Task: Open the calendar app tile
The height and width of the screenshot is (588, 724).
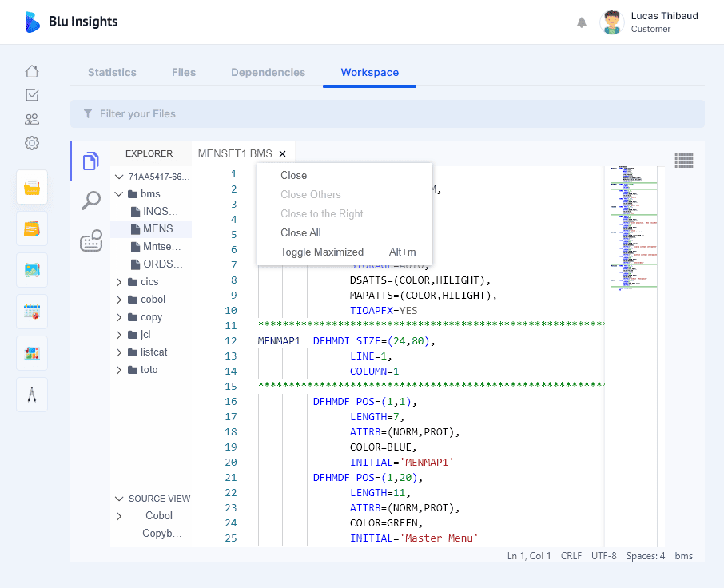Action: click(32, 312)
